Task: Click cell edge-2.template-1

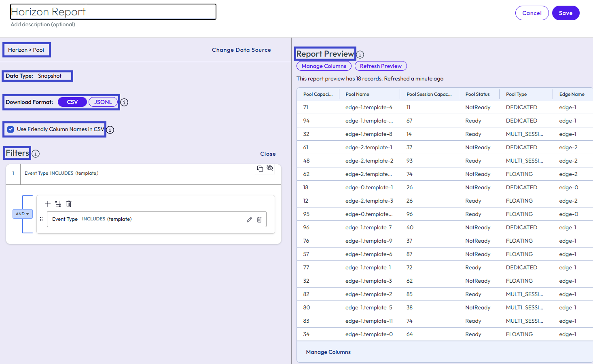Action: point(369,147)
